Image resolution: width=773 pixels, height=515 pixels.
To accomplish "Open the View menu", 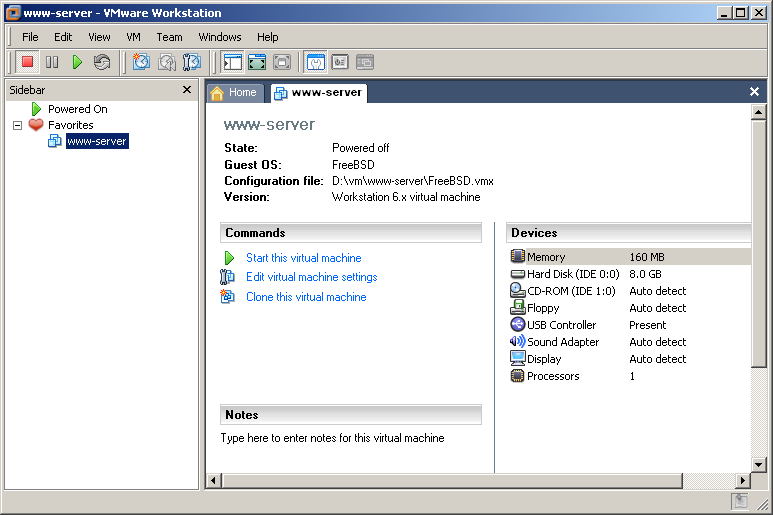I will [x=99, y=37].
